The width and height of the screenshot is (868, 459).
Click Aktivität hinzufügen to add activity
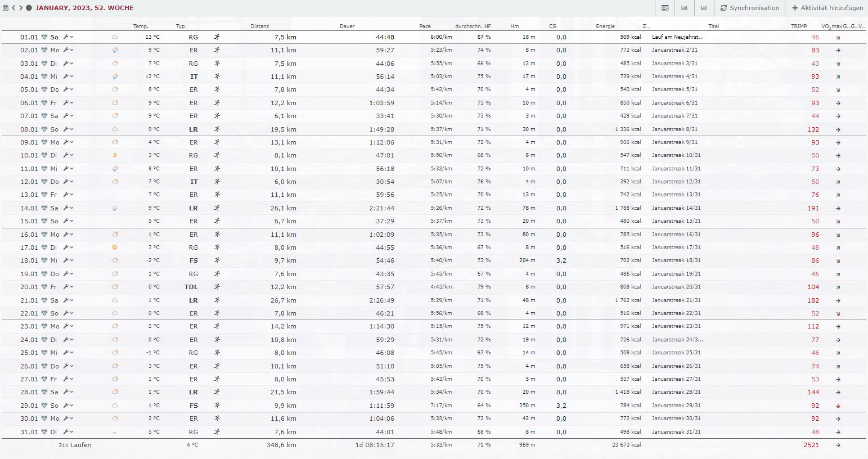(827, 8)
